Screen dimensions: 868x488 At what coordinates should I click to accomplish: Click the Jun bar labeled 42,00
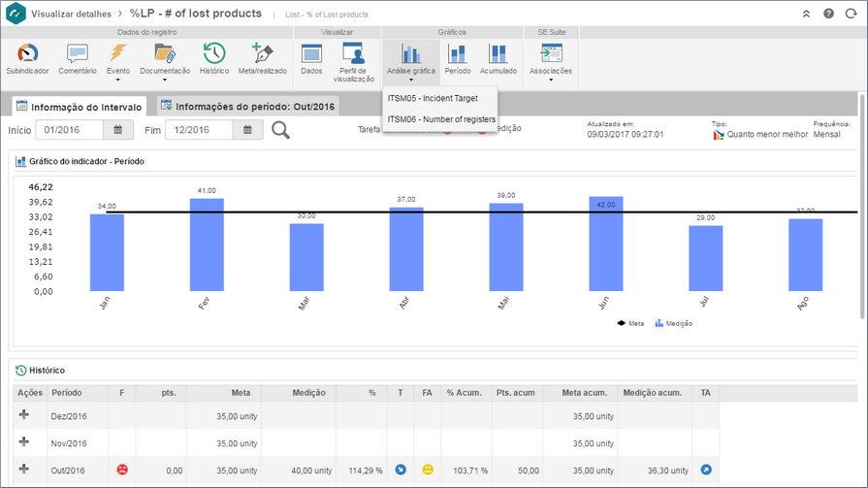605,244
